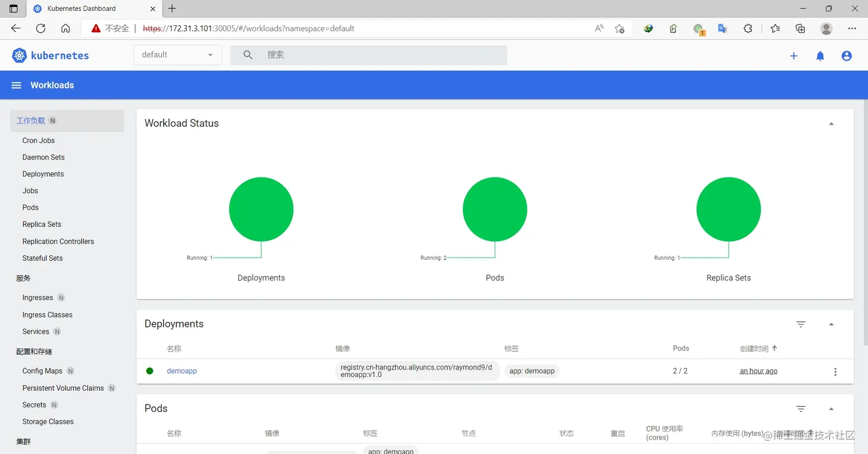Open the hamburger navigation menu icon
Image resolution: width=868 pixels, height=454 pixels.
(x=17, y=85)
